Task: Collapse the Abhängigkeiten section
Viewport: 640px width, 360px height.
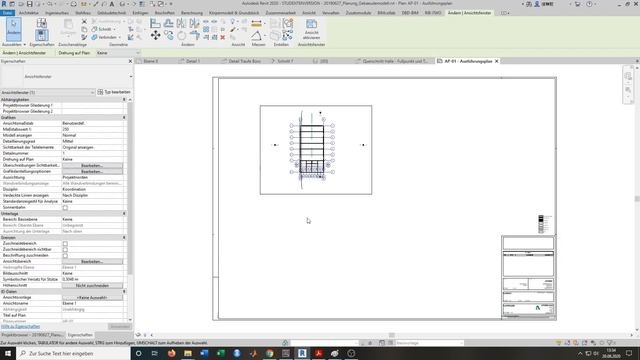Action: pos(124,100)
